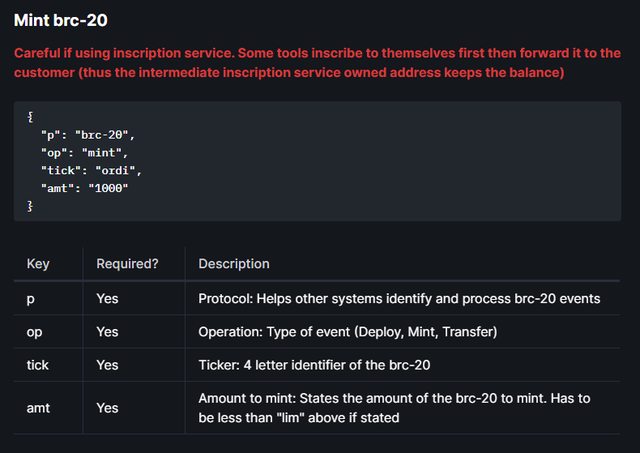Click the red inscription service warning text
The image size is (640, 453).
(317, 62)
